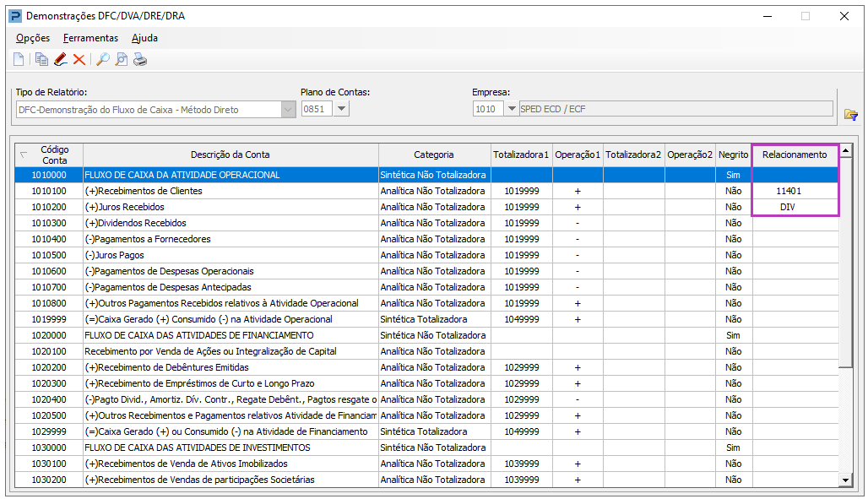
Task: Click the magnifier search icon
Action: click(102, 59)
